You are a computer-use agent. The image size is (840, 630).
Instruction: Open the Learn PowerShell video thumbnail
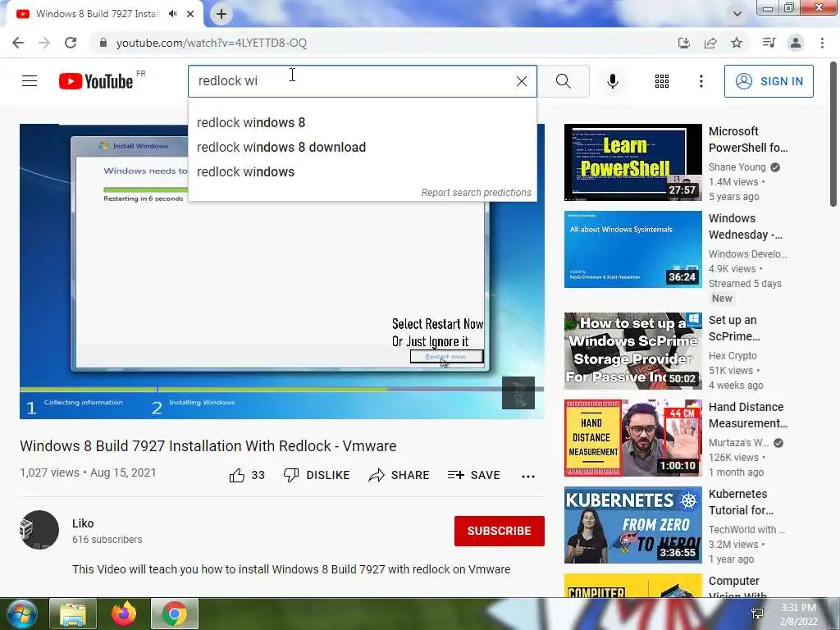point(632,162)
